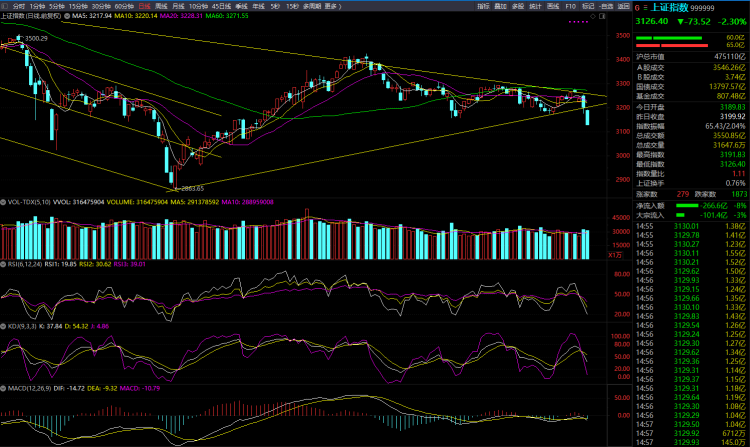This screenshot has width=750, height=447.
Task: Select the 分时 intraday tab
Action: coord(18,6)
